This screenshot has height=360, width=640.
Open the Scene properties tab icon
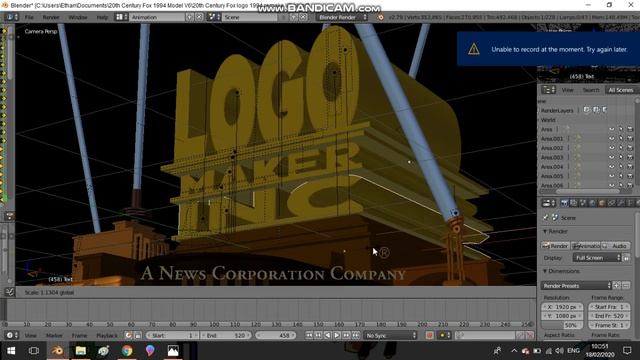(x=583, y=203)
